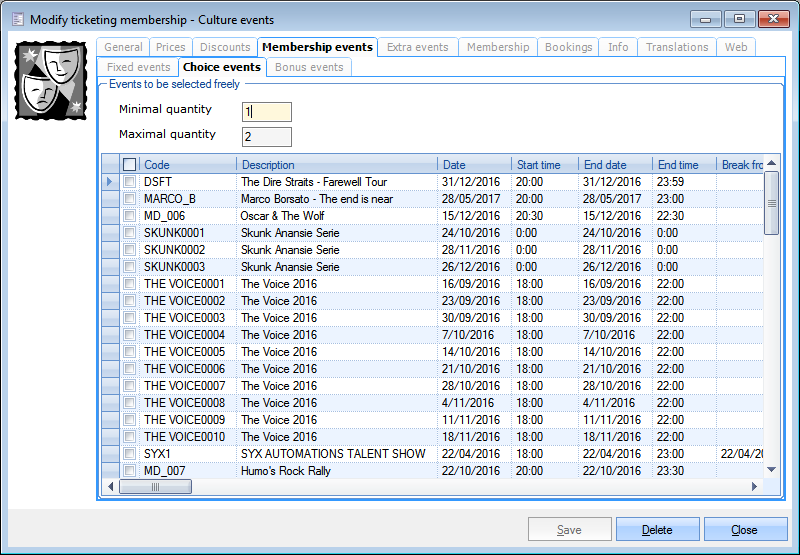Check the MARCO_B event checkbox
The width and height of the screenshot is (800, 555).
click(x=129, y=199)
